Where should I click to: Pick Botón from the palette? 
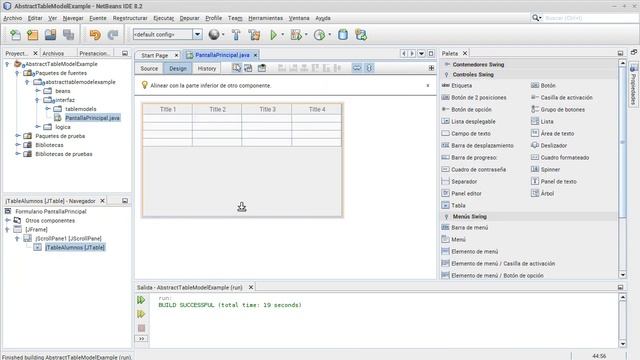(548, 86)
